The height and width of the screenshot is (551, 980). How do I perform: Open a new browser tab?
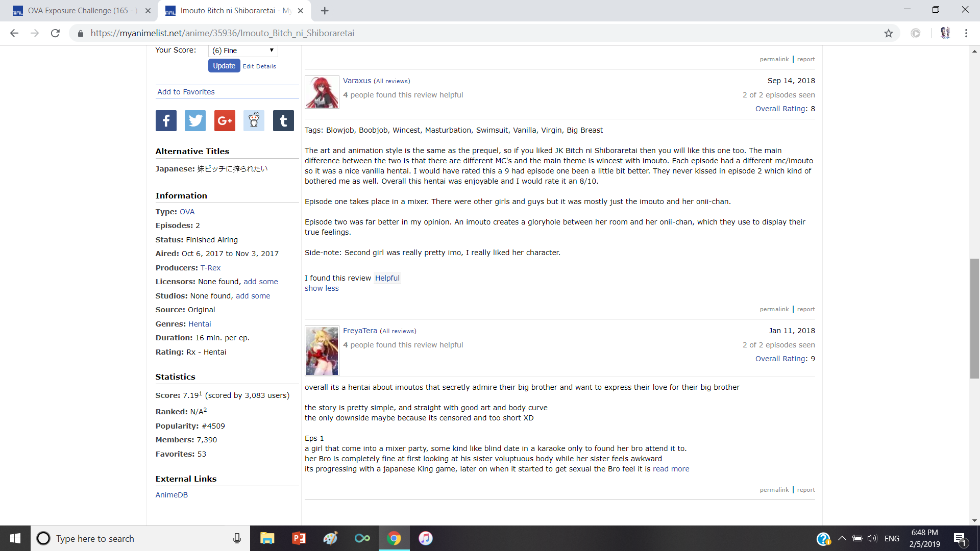325,11
